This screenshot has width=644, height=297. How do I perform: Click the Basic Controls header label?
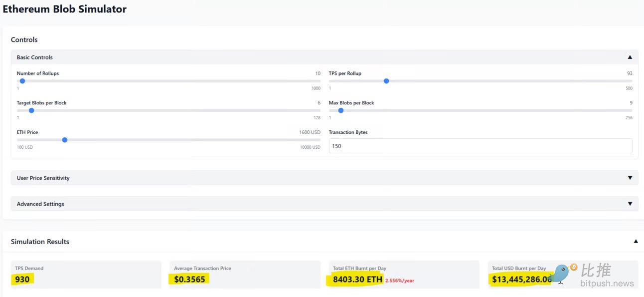[35, 57]
